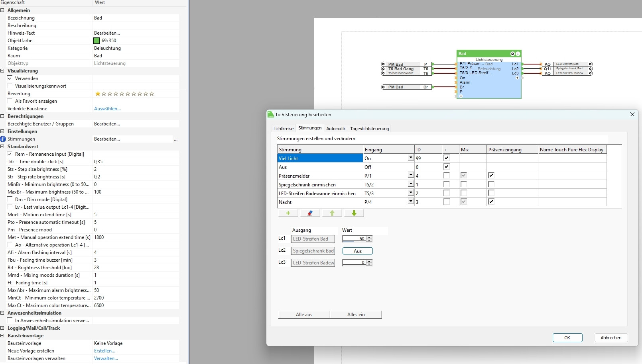Viewport: 642px width, 364px height.
Task: Disable Präsenzeingang checkbox for Präsenzmelder
Action: click(491, 175)
